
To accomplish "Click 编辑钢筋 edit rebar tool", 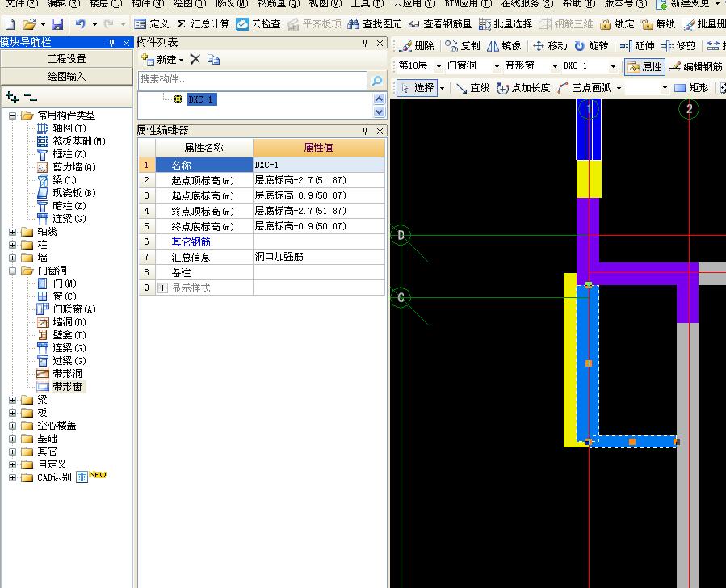I will (x=696, y=67).
